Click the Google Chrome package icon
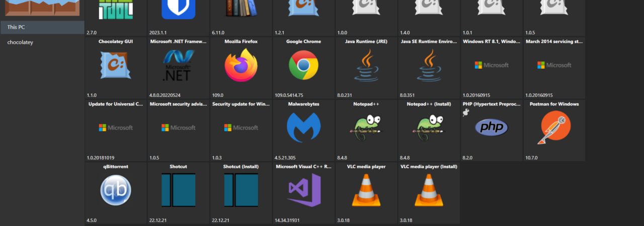Screen dimensions: 644x226 [x=303, y=65]
